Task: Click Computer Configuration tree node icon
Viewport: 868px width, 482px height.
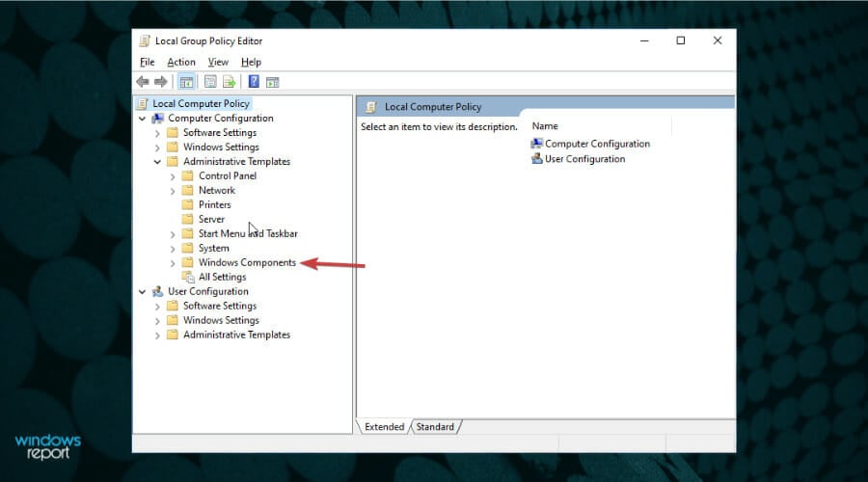Action: tap(158, 118)
